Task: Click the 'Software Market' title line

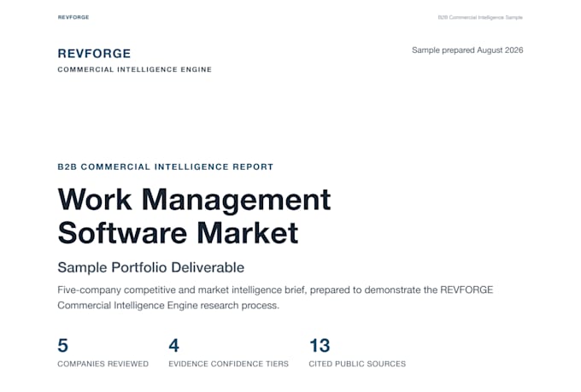Action: [178, 232]
